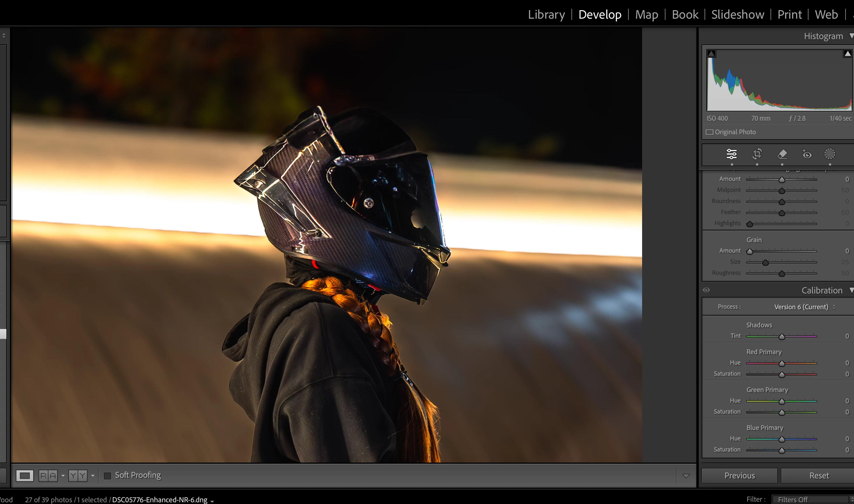The width and height of the screenshot is (854, 504).
Task: Toggle Calibration panel visibility eye
Action: [x=706, y=290]
